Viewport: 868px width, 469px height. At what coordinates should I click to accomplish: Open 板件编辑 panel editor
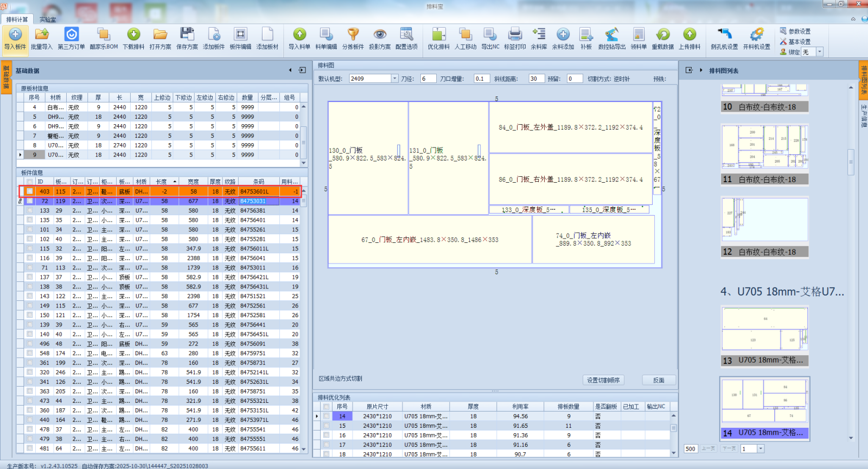240,35
